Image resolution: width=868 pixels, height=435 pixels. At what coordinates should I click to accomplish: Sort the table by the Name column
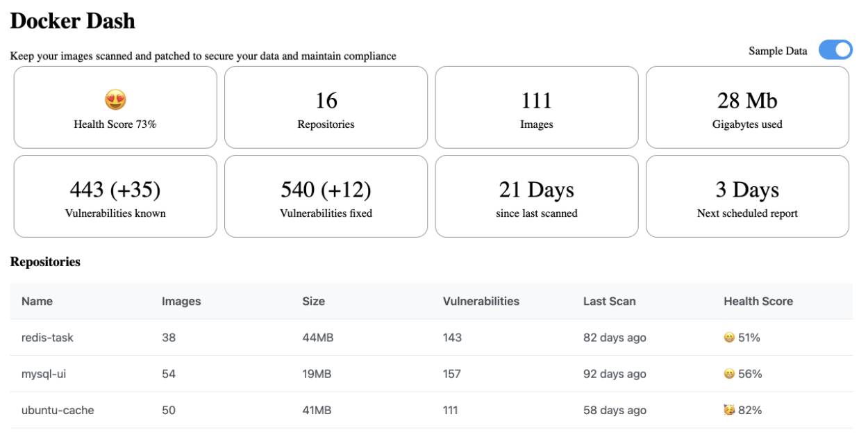(37, 301)
